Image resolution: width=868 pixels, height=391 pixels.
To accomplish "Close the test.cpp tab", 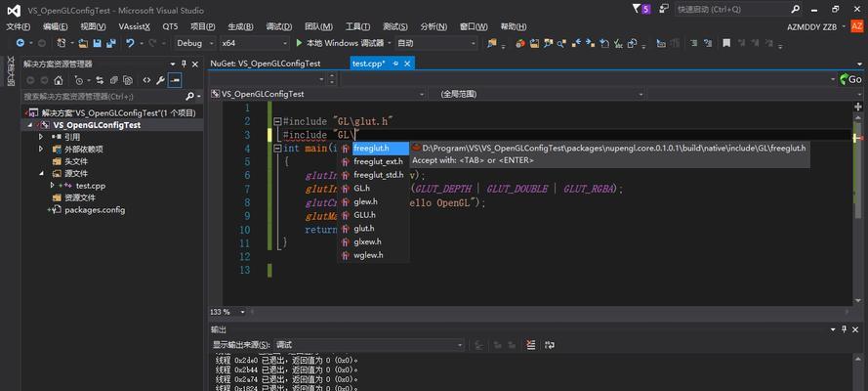I will point(407,64).
